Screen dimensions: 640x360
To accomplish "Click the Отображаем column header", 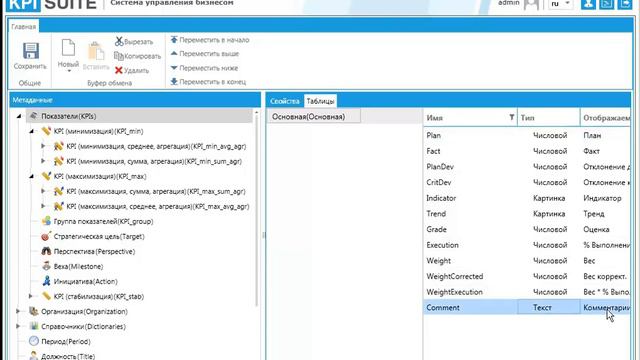I will pos(605,118).
